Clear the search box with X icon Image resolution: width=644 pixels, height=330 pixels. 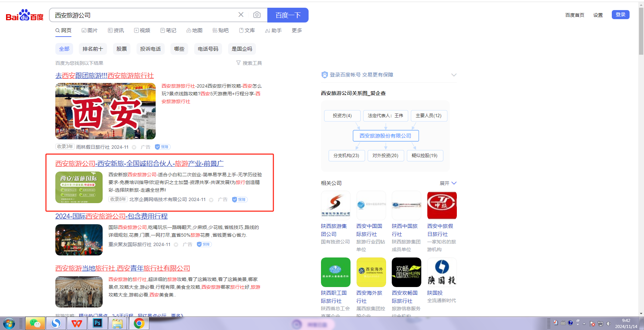point(241,15)
